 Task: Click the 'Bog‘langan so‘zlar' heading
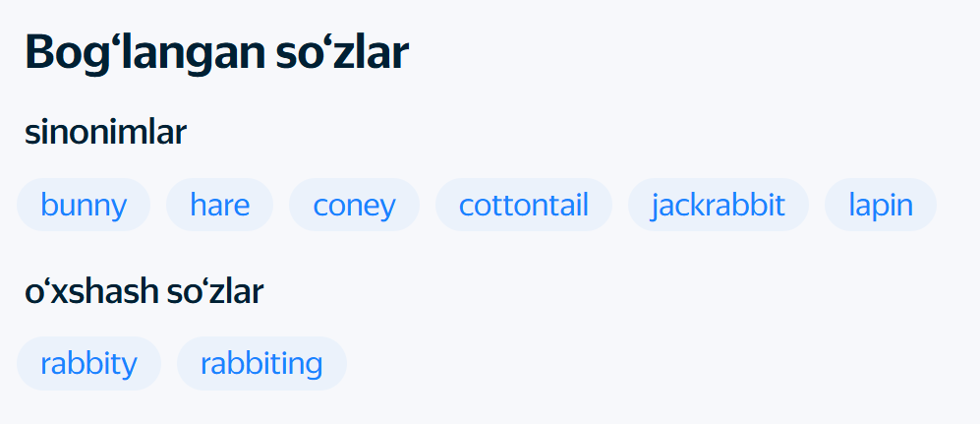(x=216, y=53)
